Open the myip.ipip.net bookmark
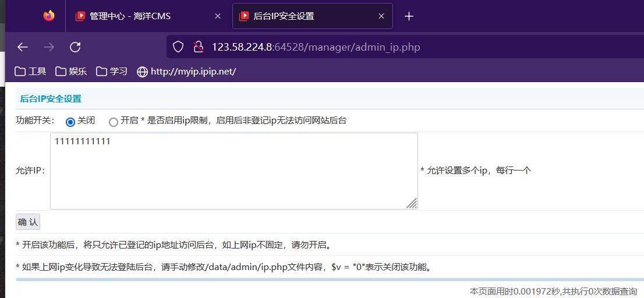 (186, 72)
